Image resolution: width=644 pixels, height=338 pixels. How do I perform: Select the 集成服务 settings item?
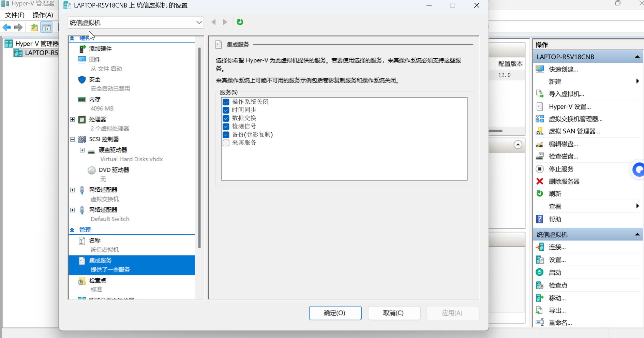click(x=132, y=265)
